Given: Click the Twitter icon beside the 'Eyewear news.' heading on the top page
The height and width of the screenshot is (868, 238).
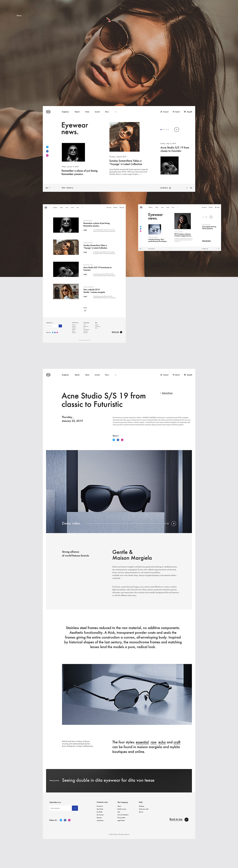Looking at the screenshot, I should (47, 147).
